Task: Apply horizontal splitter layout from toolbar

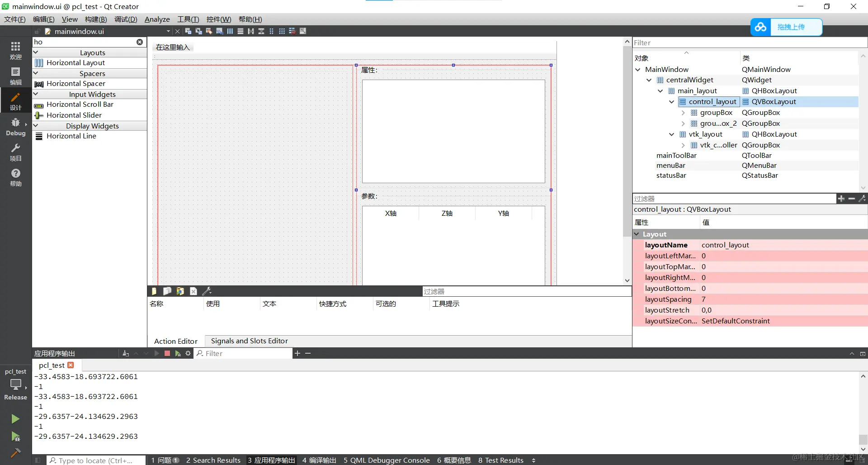Action: pyautogui.click(x=251, y=31)
